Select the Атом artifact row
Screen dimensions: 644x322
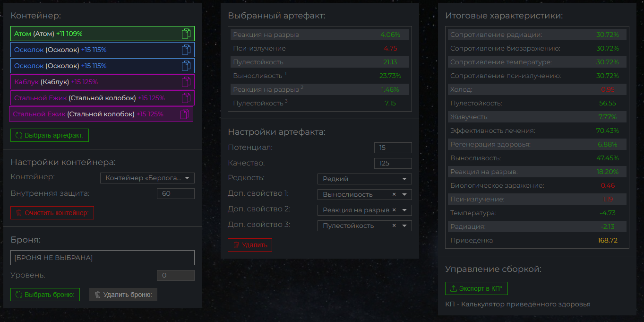103,34
